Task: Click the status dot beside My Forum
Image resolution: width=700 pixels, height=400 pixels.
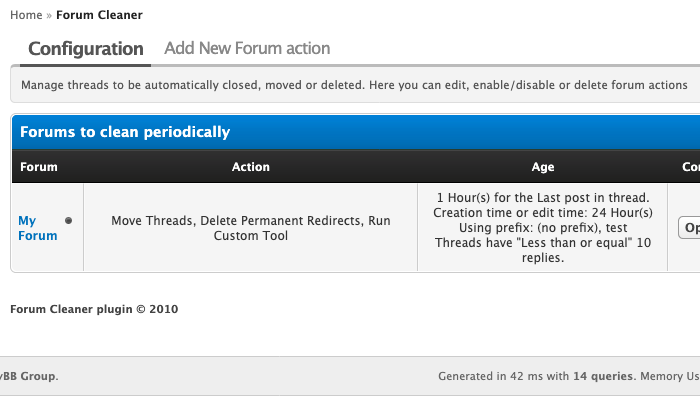Action: pyautogui.click(x=68, y=220)
